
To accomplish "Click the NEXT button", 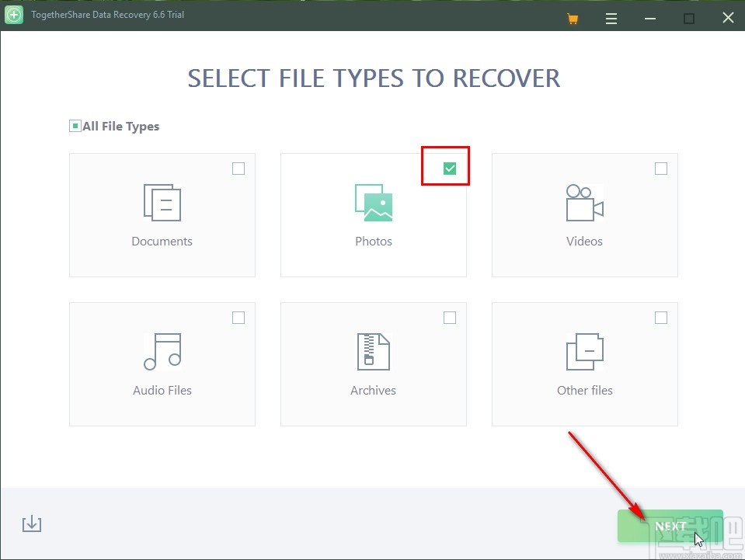I will [x=670, y=526].
